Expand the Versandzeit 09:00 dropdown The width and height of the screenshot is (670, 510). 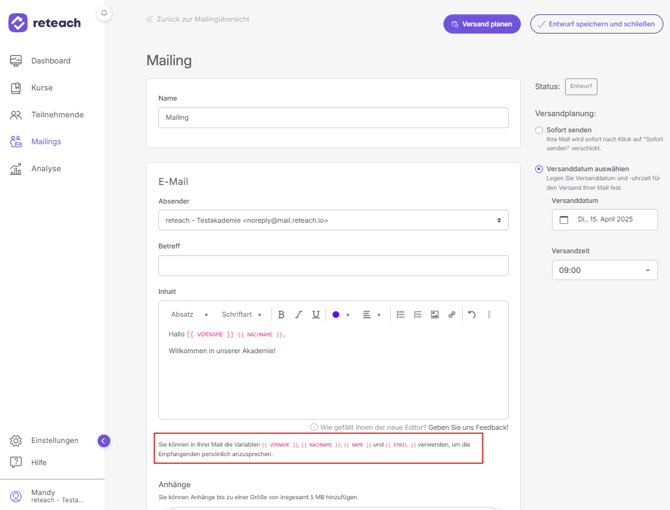[605, 270]
